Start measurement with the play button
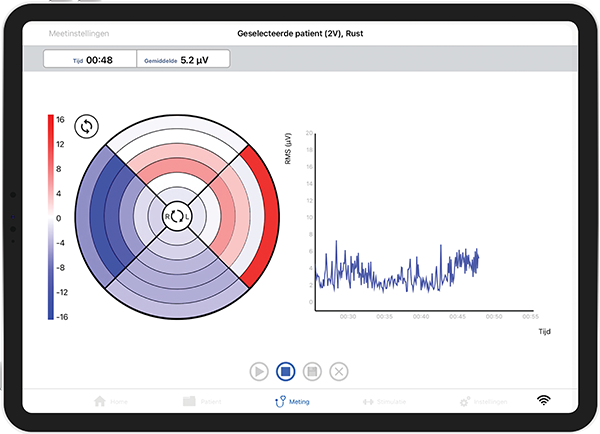 pyautogui.click(x=259, y=372)
